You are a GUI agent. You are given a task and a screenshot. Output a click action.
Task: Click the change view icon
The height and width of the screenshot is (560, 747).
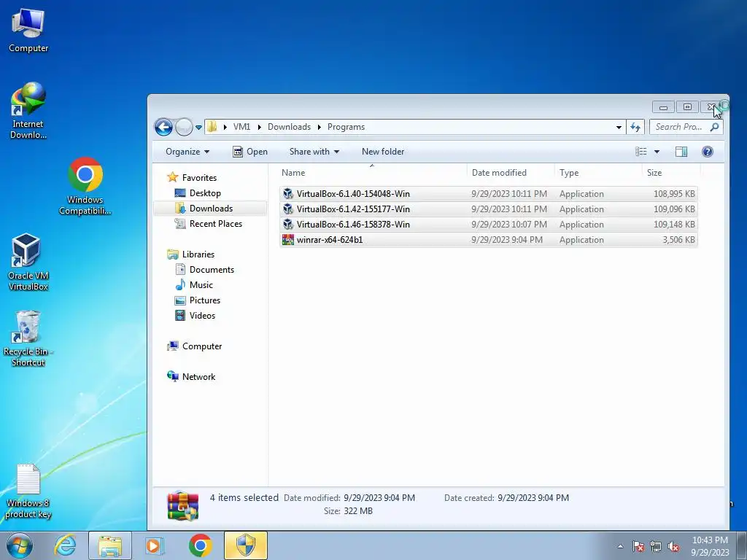pos(641,152)
